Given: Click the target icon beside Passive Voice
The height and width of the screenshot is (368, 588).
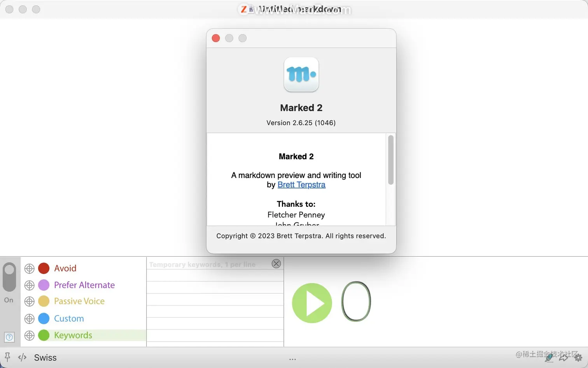Looking at the screenshot, I should (x=30, y=302).
